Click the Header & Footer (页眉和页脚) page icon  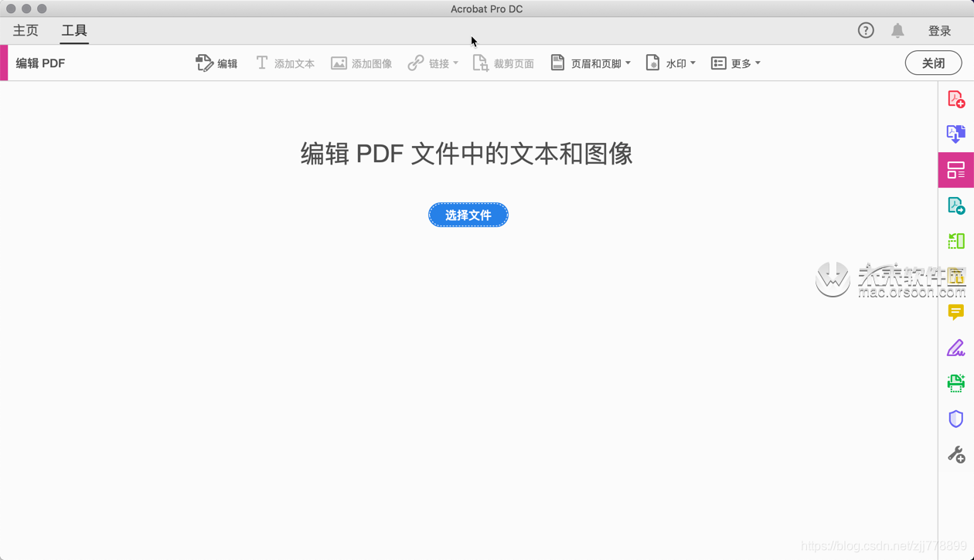[x=557, y=63]
